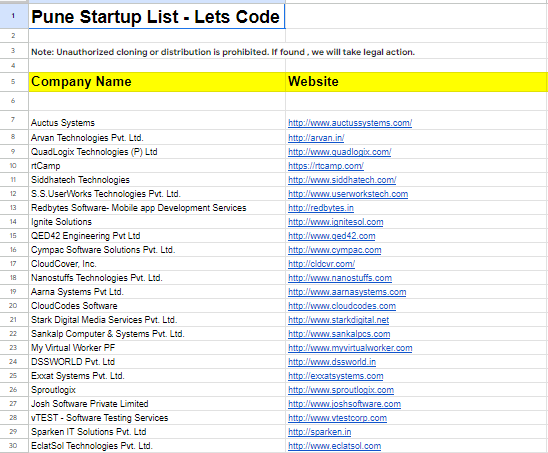Follow the ignitesol.com hyperlink
The image size is (548, 453).
pyautogui.click(x=336, y=222)
